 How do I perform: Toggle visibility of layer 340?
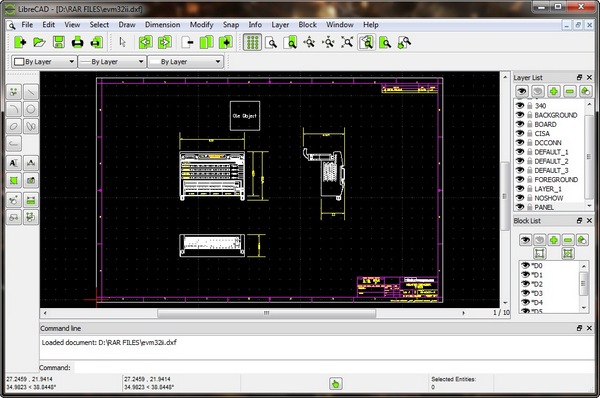click(x=520, y=105)
